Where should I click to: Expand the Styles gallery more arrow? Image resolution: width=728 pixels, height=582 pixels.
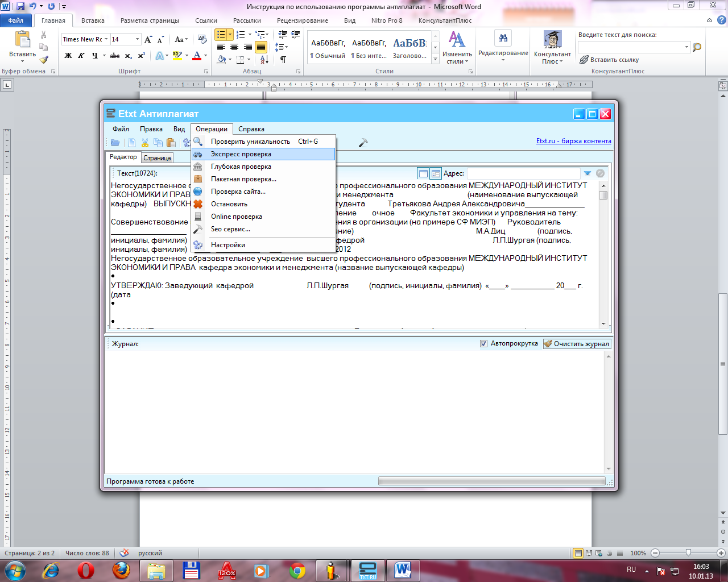436,58
